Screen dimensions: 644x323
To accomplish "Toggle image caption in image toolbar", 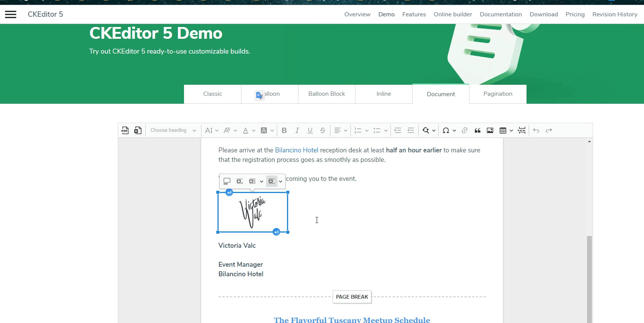I will [x=227, y=181].
